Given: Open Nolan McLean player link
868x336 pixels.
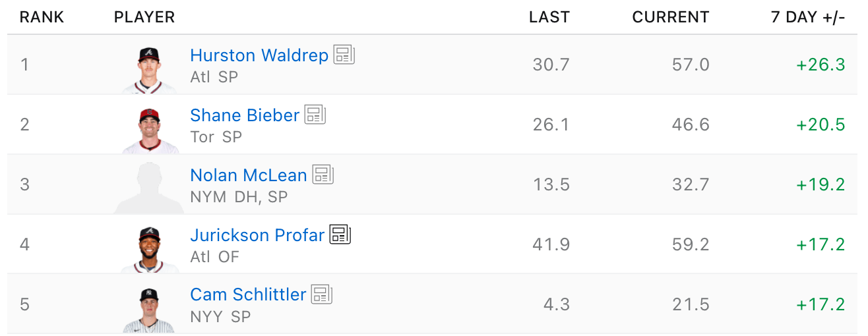Looking at the screenshot, I should point(249,175).
